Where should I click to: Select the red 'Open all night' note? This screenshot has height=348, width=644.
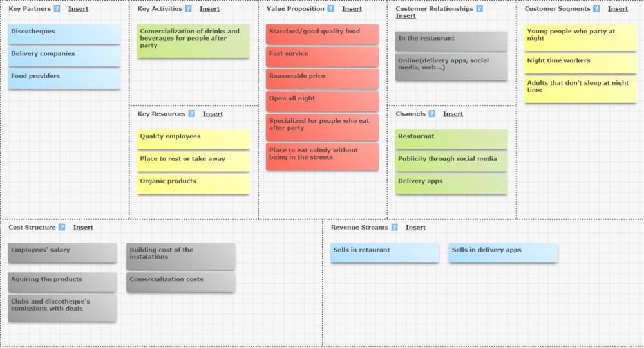tap(322, 101)
